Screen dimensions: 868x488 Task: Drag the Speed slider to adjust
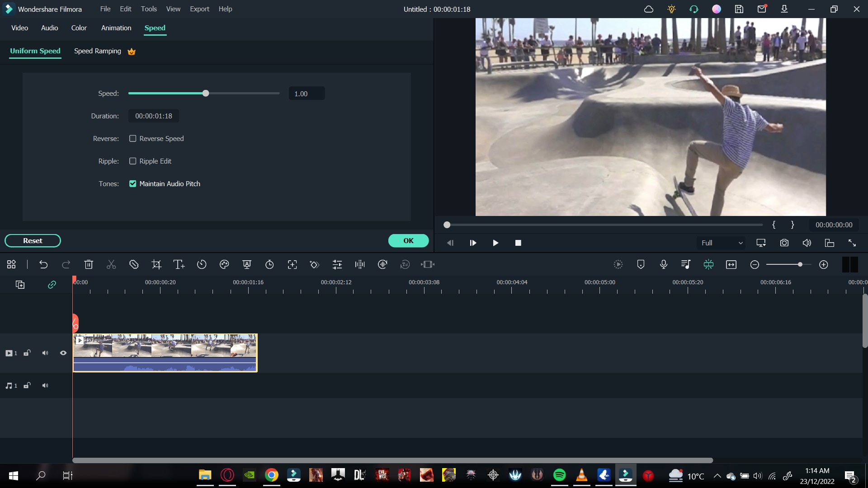(205, 94)
